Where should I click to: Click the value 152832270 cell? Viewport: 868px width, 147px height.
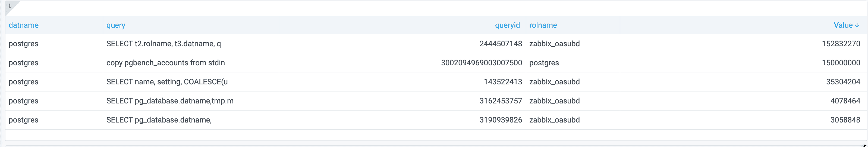click(841, 44)
